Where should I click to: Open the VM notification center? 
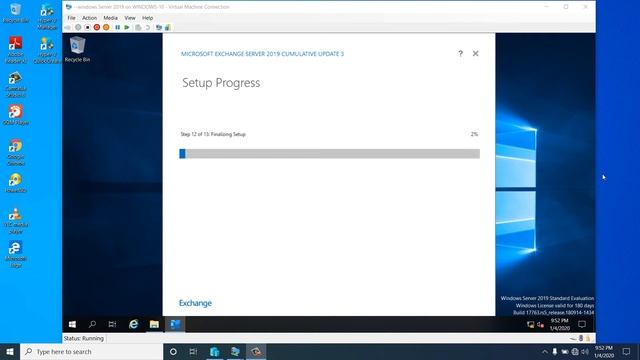[x=582, y=324]
